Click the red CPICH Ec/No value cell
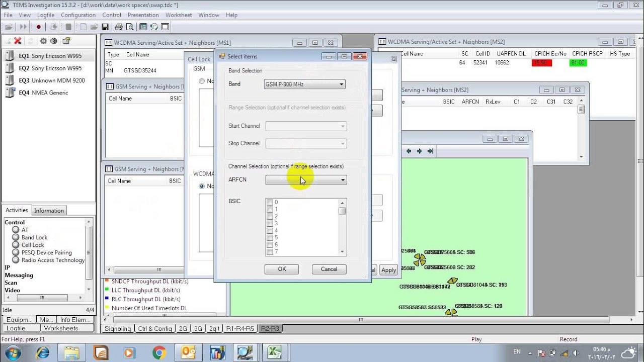Image resolution: width=644 pixels, height=362 pixels. click(x=542, y=63)
